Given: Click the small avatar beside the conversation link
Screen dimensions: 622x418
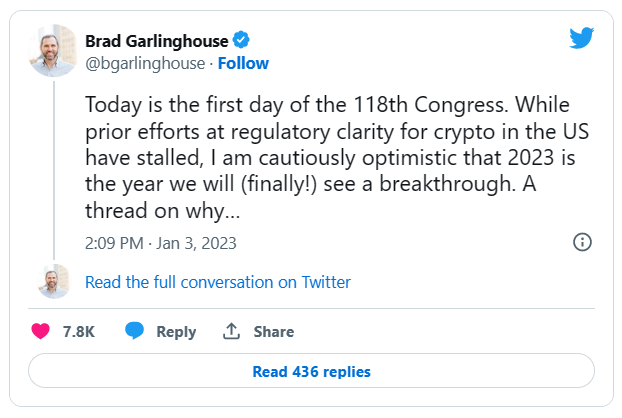Looking at the screenshot, I should pos(54,282).
